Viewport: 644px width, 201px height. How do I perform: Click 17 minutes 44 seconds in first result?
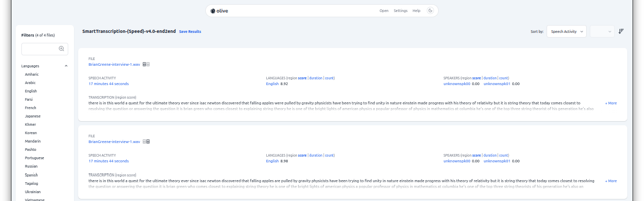tap(108, 84)
